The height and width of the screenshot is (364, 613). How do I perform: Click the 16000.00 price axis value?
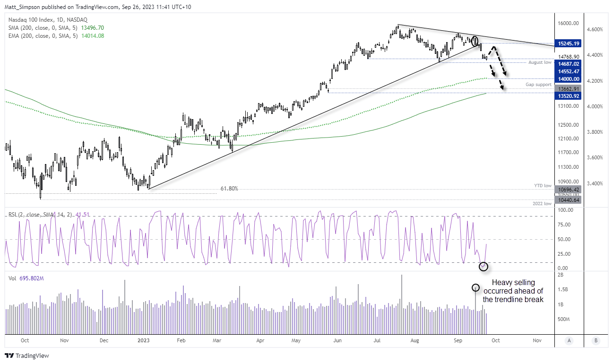click(x=569, y=23)
